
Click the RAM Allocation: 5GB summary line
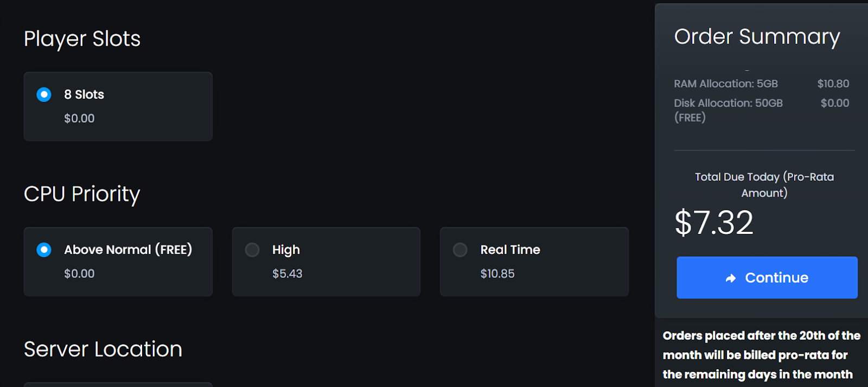(726, 84)
